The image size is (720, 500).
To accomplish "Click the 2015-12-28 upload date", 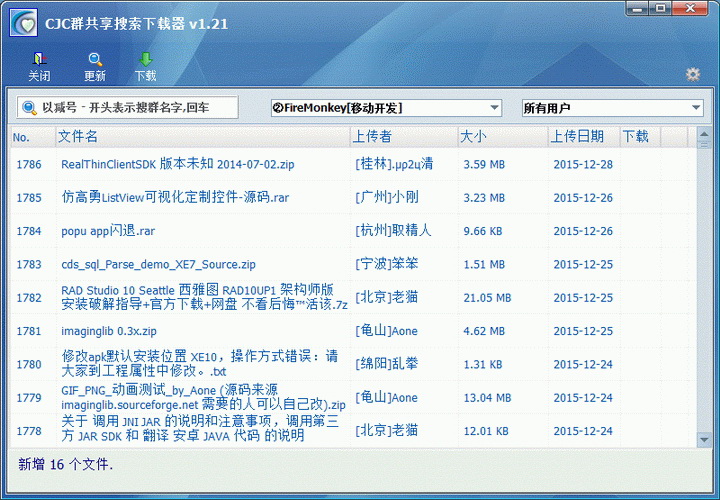I will (583, 164).
